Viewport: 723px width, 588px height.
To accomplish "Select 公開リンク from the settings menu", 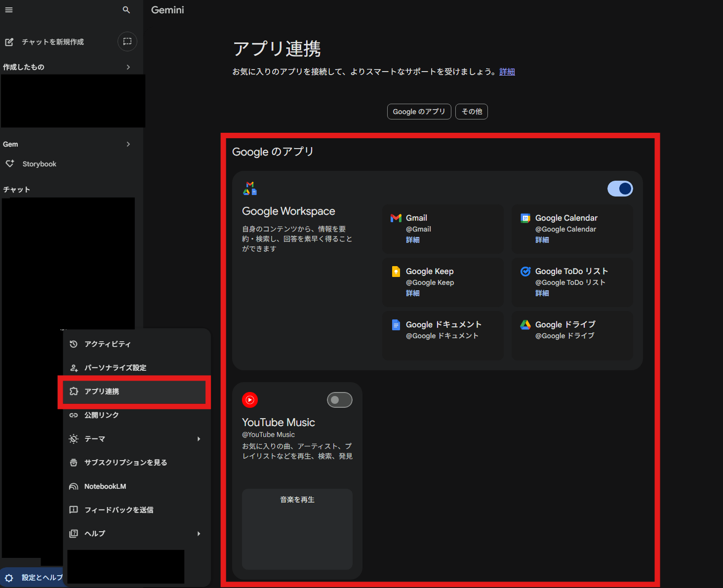I will pos(101,415).
